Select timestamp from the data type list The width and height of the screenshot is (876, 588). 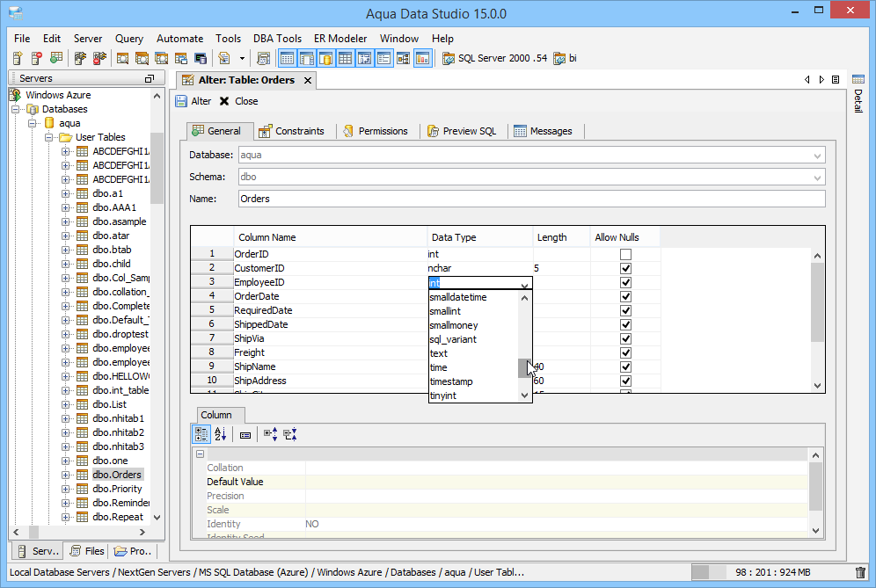[451, 381]
